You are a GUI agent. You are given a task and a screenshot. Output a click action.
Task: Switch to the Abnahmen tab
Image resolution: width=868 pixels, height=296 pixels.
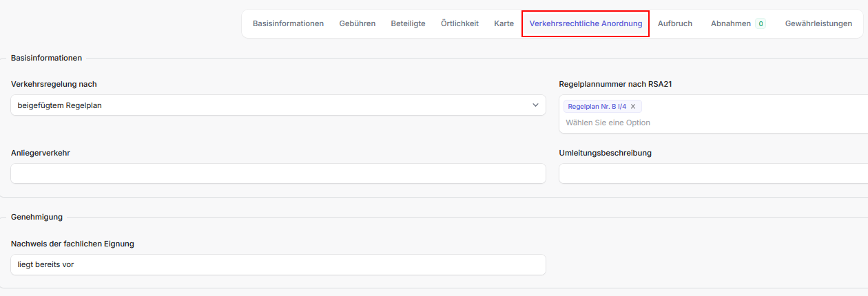click(x=730, y=23)
